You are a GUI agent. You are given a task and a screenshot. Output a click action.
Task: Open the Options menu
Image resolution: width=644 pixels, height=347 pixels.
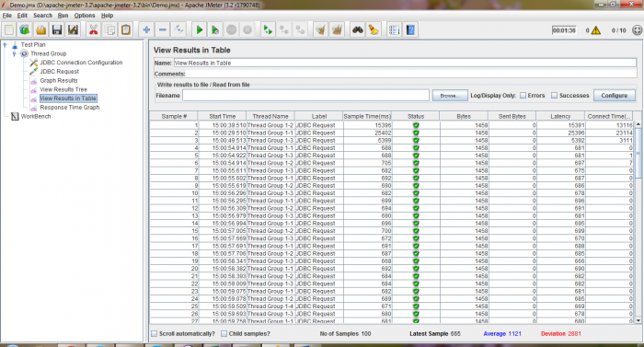(85, 16)
